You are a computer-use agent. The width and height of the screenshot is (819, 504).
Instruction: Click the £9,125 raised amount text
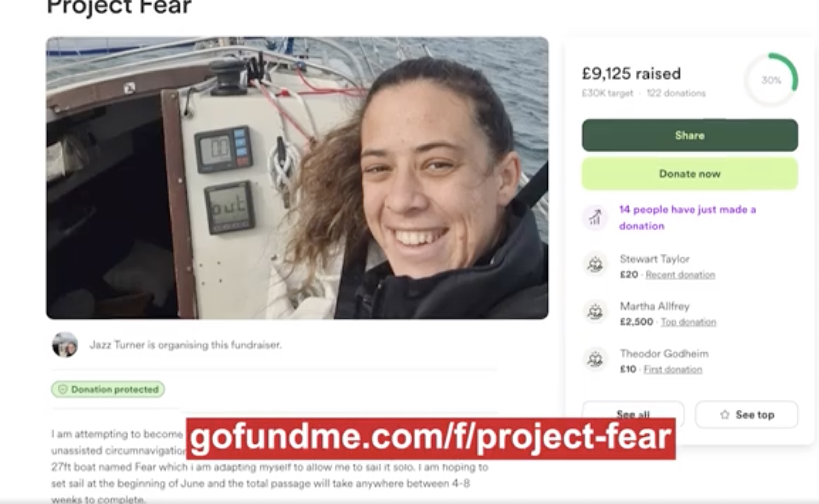(x=631, y=74)
